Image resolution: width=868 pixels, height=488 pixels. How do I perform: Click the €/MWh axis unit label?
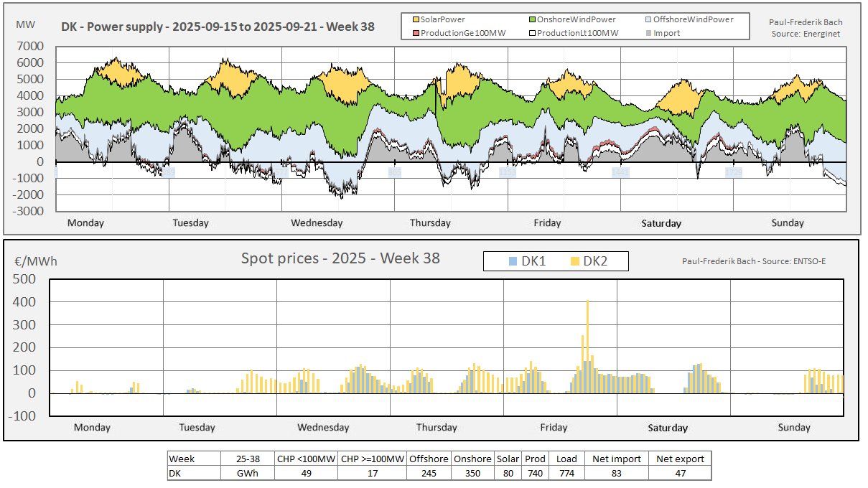pyautogui.click(x=35, y=261)
